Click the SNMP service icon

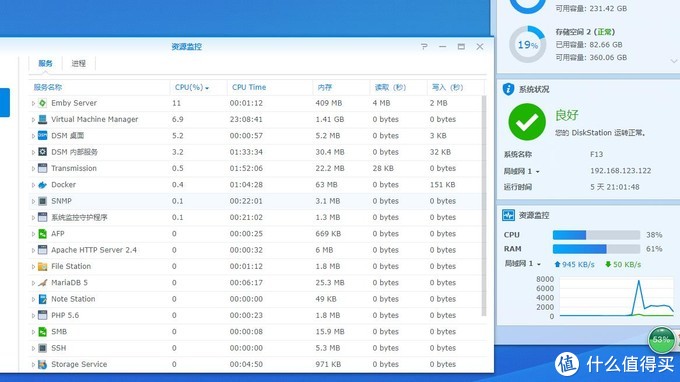pos(42,201)
